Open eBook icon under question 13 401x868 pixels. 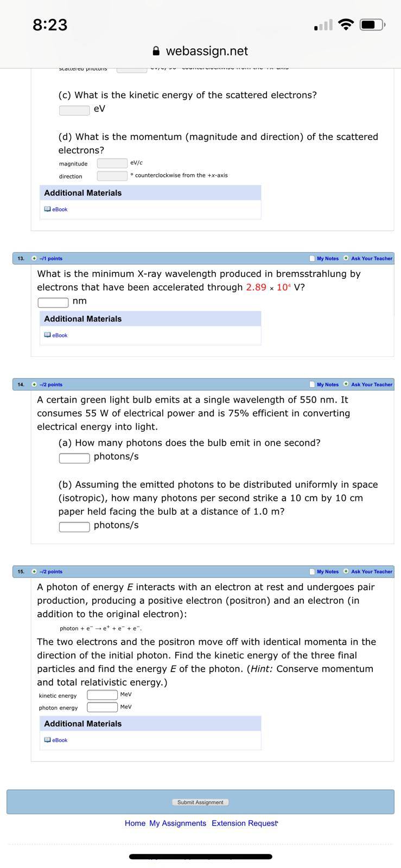click(47, 335)
